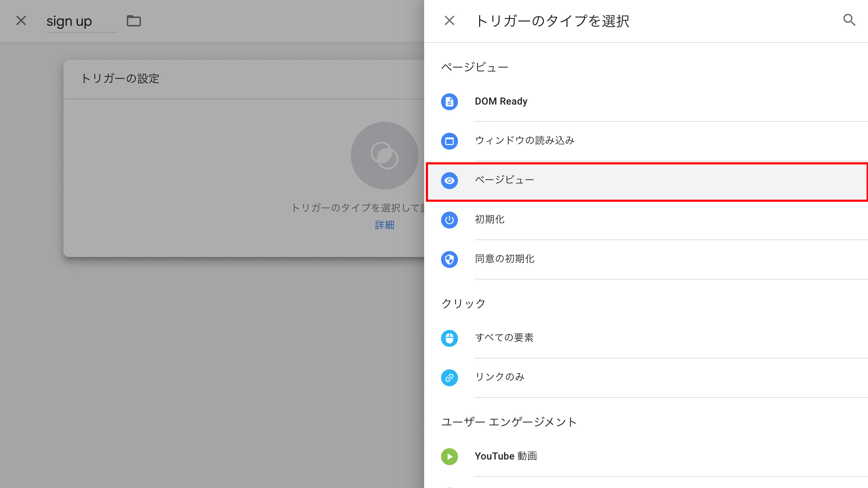Click the DOM Ready document icon
Viewport: 868px width, 488px height.
[449, 102]
